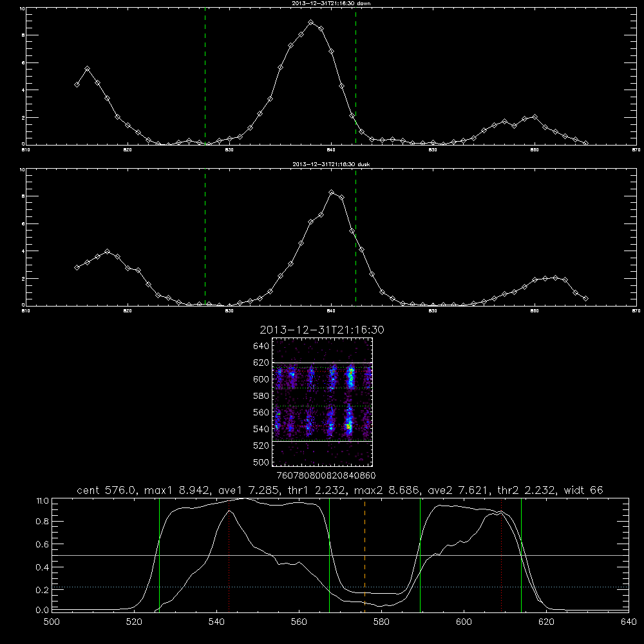This screenshot has height=644, width=644.
Task: Click the '10' label on the dawn plot y-axis
Action: 22,8
